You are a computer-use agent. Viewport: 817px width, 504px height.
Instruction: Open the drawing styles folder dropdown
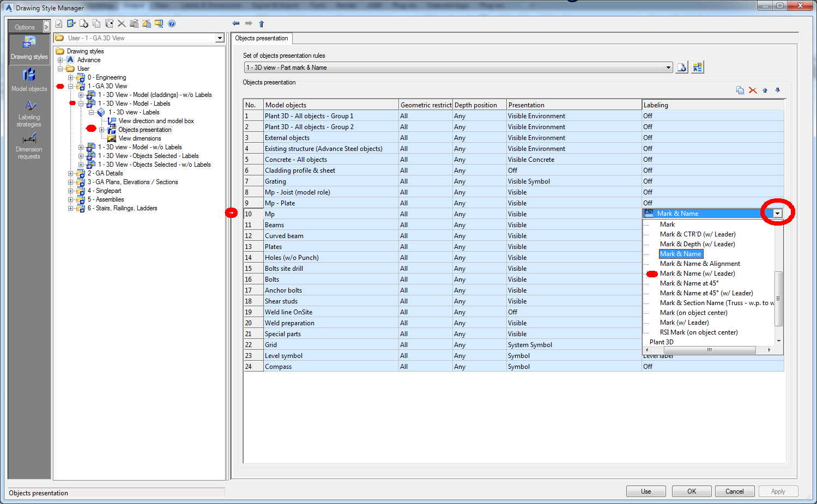(x=220, y=38)
